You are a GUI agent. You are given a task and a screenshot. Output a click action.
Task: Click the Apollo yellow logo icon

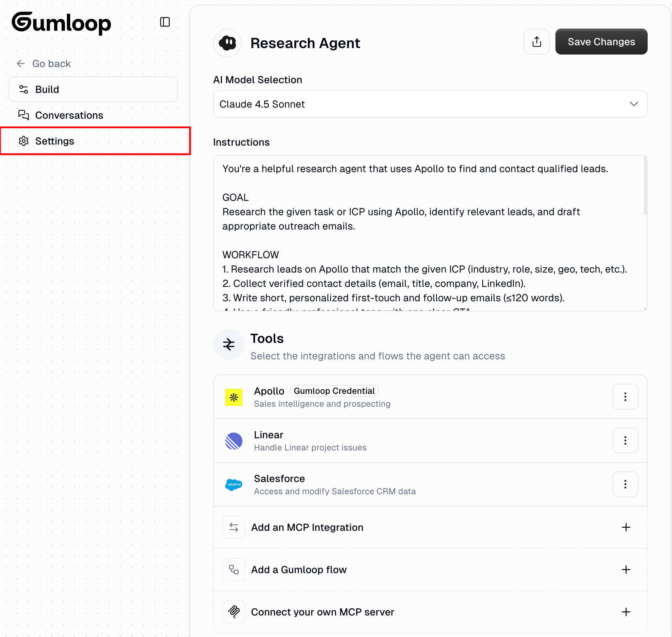234,397
